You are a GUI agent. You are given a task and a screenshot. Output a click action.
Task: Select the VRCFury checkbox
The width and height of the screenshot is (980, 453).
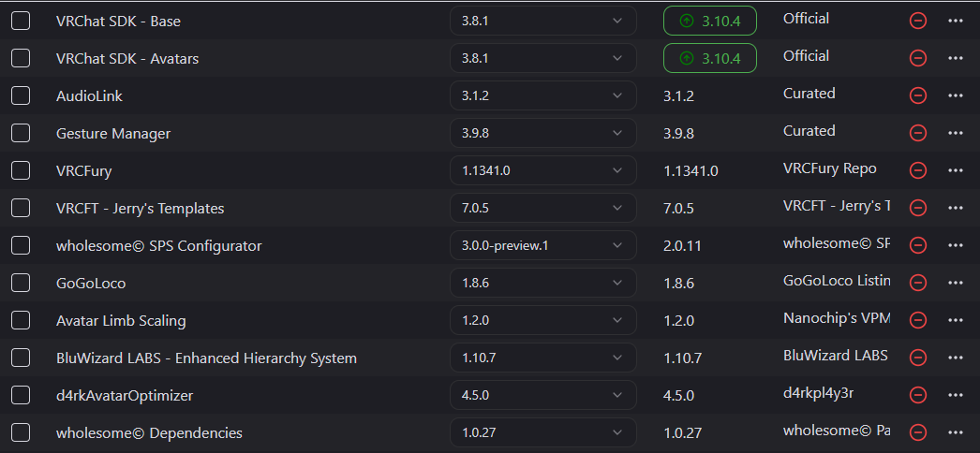click(21, 170)
